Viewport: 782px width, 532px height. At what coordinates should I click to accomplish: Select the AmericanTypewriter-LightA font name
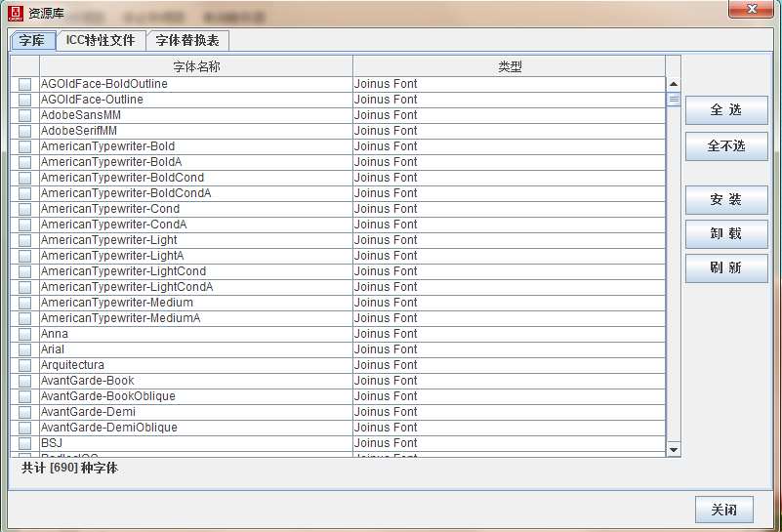[112, 256]
